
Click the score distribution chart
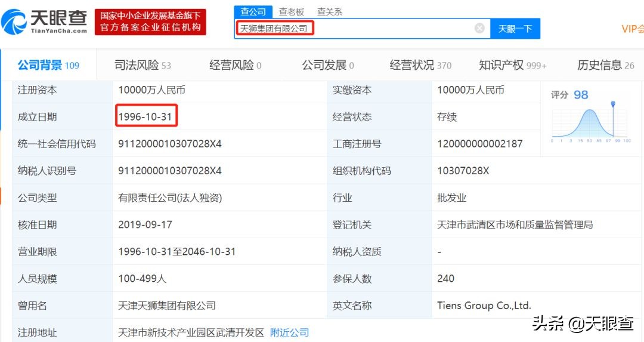(592, 122)
